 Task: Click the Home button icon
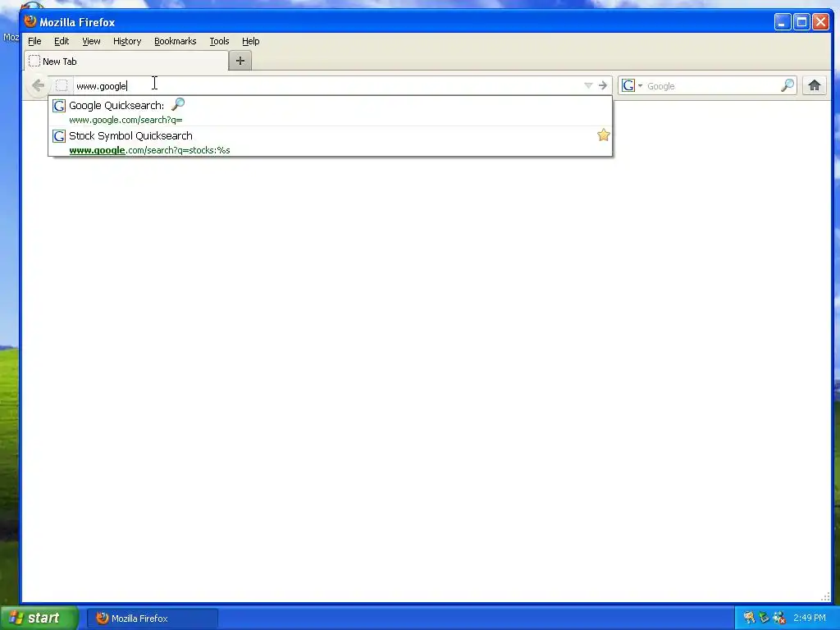click(x=815, y=85)
